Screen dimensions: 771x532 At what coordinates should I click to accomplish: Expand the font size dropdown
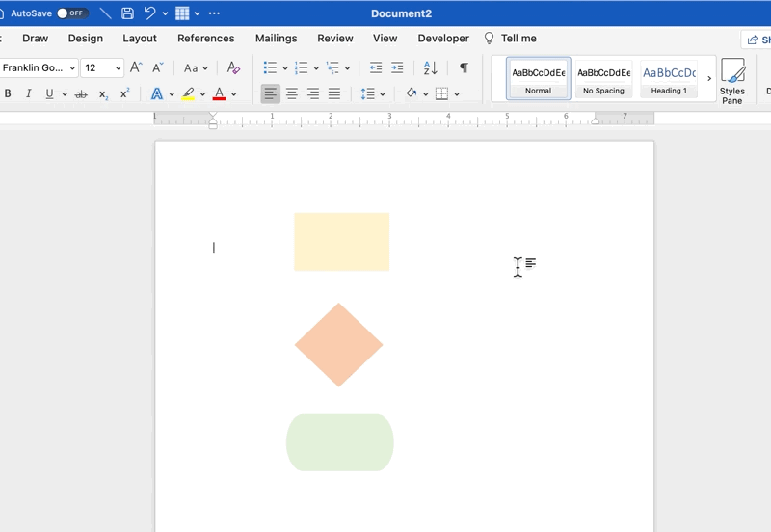[x=119, y=68]
